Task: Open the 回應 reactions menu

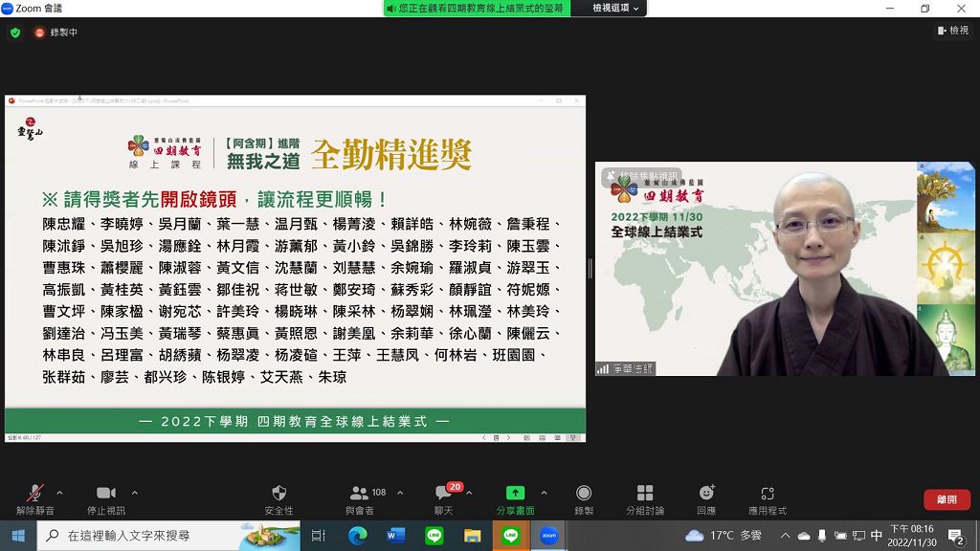Action: tap(706, 499)
